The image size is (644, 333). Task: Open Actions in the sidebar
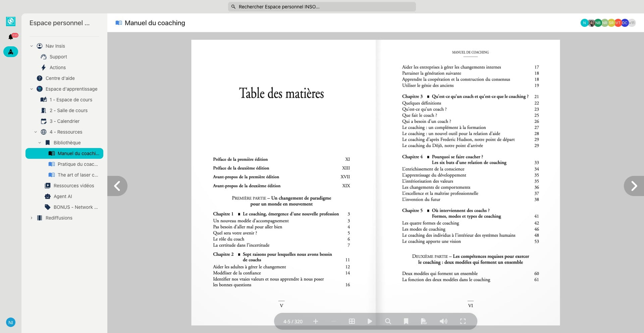coord(58,67)
